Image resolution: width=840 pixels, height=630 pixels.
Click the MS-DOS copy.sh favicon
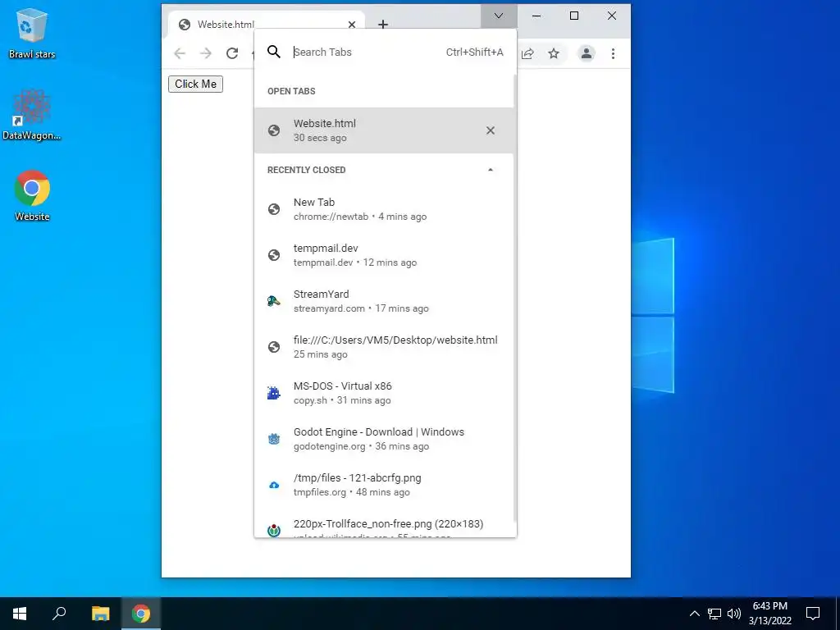click(274, 393)
